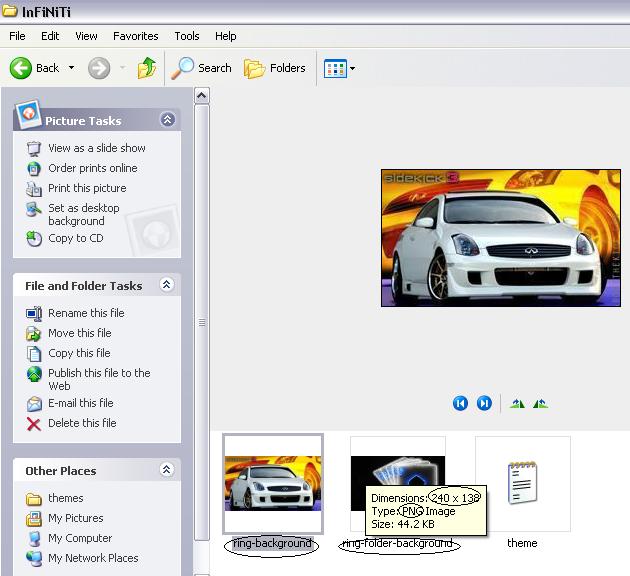Click Copy this file link
Screen dimensions: 630x576
pos(79,353)
